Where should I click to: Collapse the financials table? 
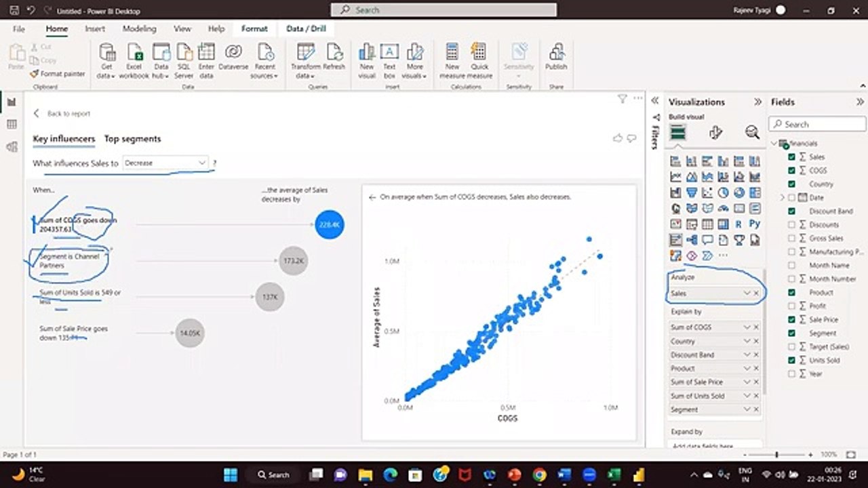(775, 143)
